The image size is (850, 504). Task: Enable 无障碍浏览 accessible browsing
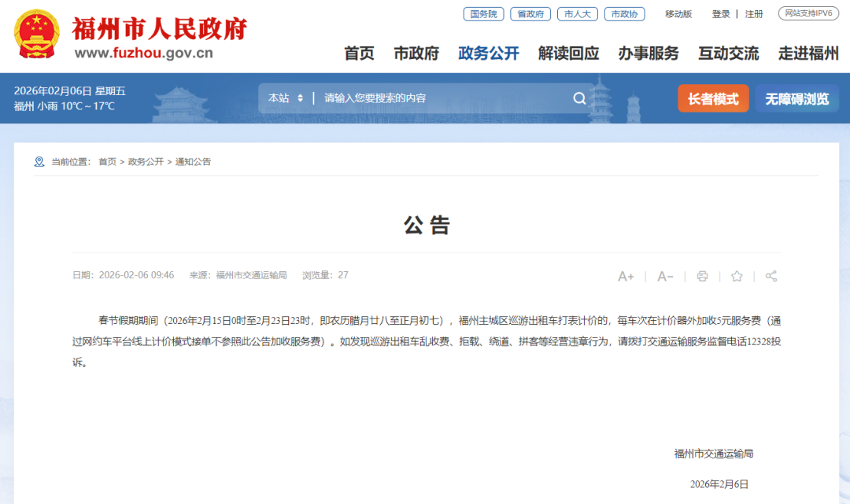796,98
